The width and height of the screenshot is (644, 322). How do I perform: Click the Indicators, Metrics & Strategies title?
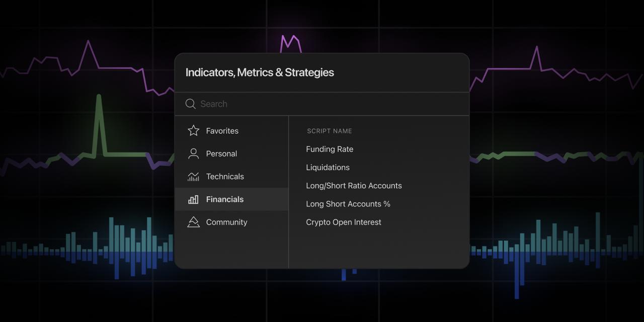coord(260,72)
